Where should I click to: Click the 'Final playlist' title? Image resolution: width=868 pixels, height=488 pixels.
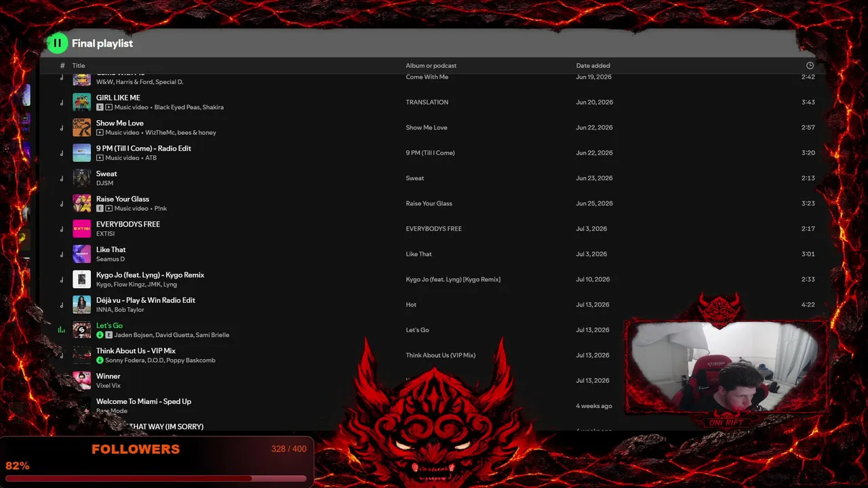coord(102,43)
